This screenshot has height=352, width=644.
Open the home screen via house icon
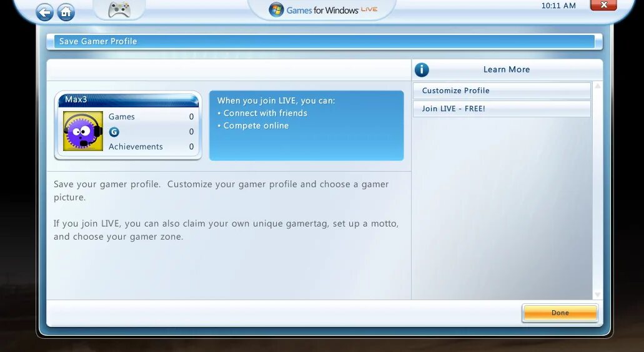[66, 12]
